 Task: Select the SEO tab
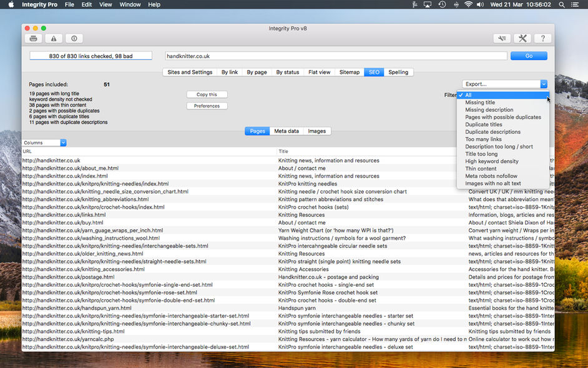374,72
